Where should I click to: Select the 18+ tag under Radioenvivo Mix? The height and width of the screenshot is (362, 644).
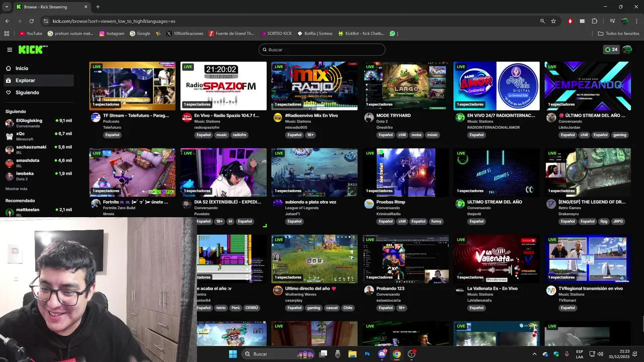[310, 135]
